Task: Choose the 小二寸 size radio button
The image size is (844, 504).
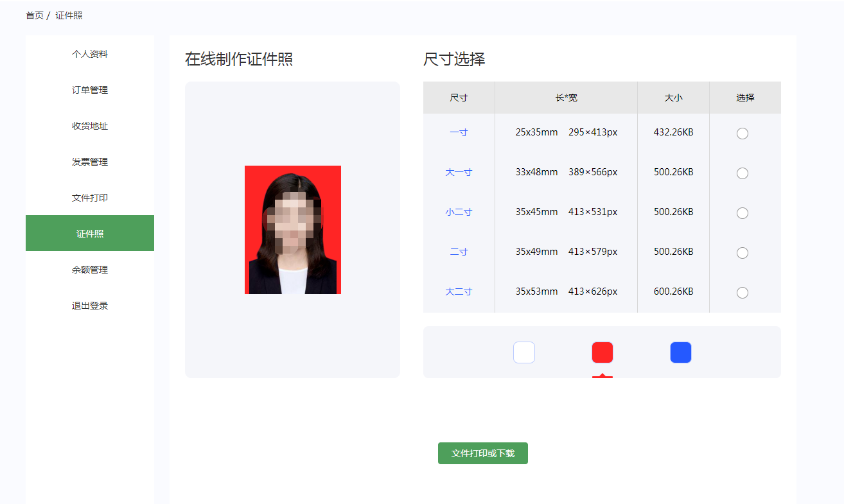Action: click(x=743, y=213)
